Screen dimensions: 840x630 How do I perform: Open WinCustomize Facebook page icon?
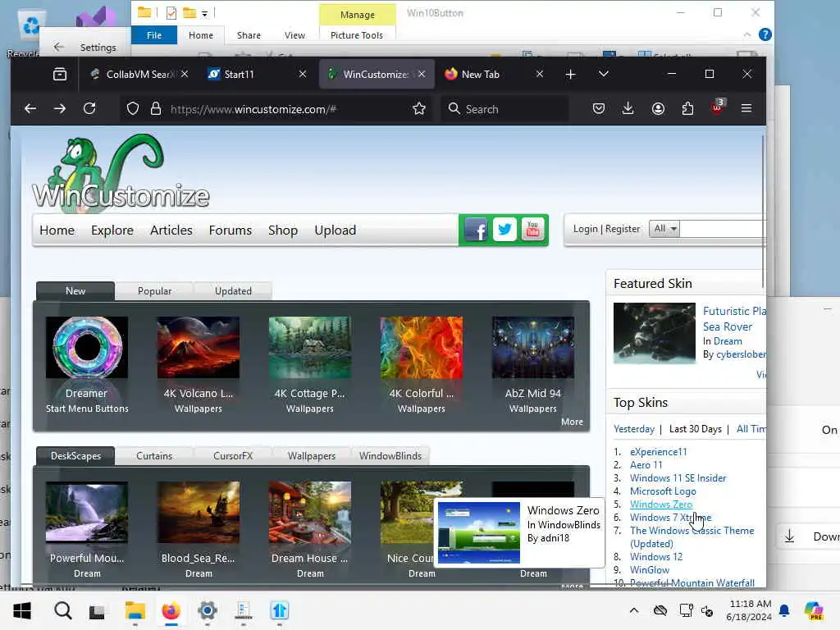coord(476,230)
